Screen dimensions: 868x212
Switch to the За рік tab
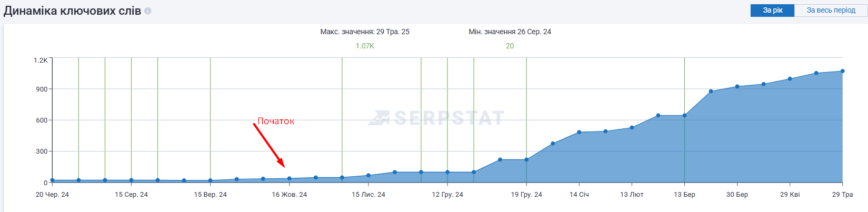pyautogui.click(x=772, y=11)
